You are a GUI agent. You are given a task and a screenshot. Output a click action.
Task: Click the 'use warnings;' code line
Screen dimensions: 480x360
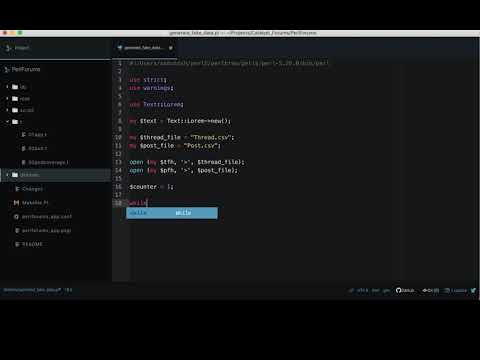(151, 88)
